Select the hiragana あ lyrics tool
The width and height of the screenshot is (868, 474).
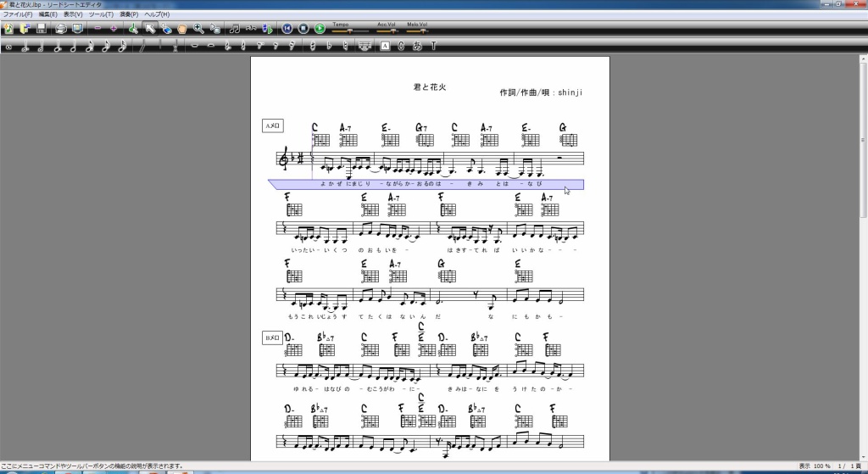pos(417,46)
